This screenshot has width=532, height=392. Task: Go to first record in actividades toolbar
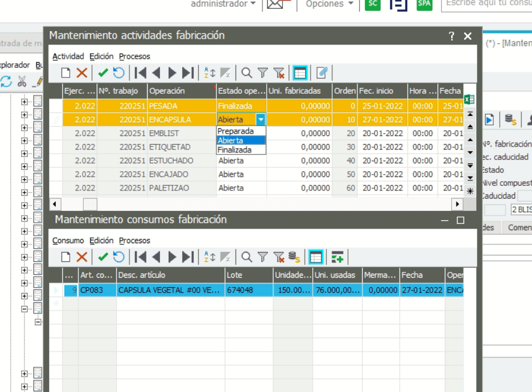click(x=140, y=73)
